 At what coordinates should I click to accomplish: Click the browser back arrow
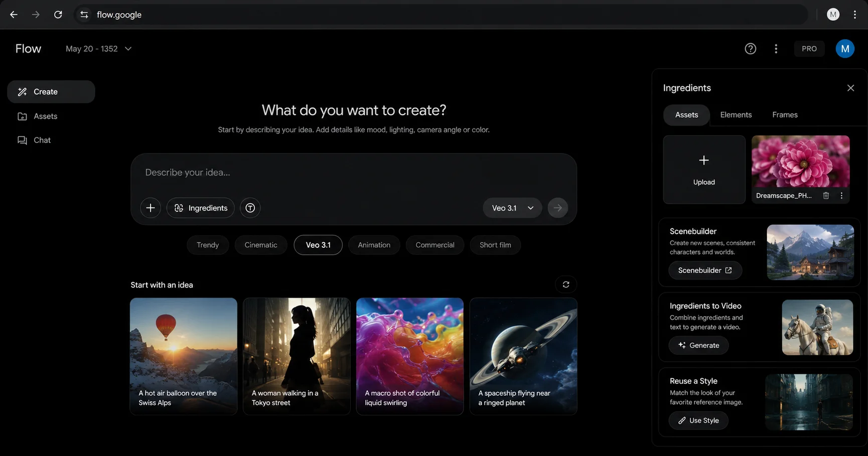pos(14,15)
